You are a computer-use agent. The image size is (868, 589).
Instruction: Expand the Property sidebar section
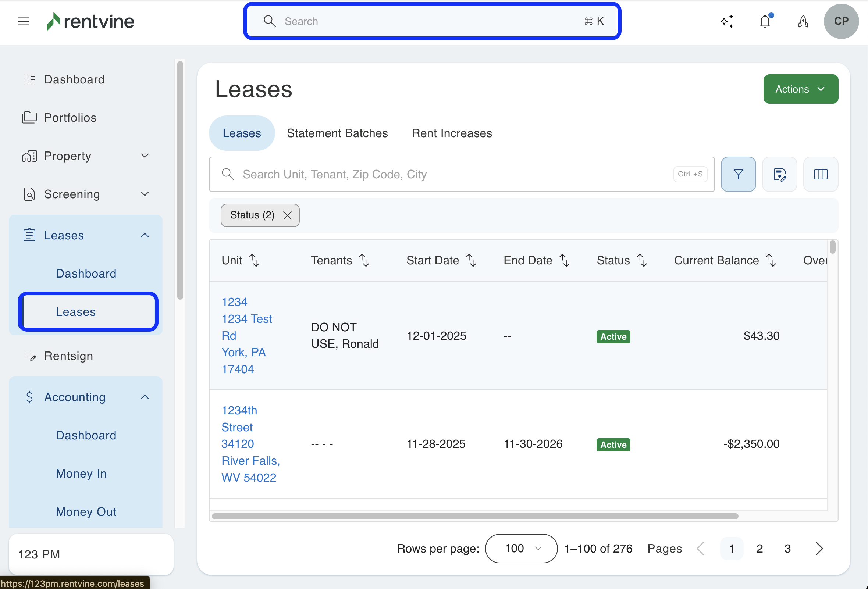(145, 156)
